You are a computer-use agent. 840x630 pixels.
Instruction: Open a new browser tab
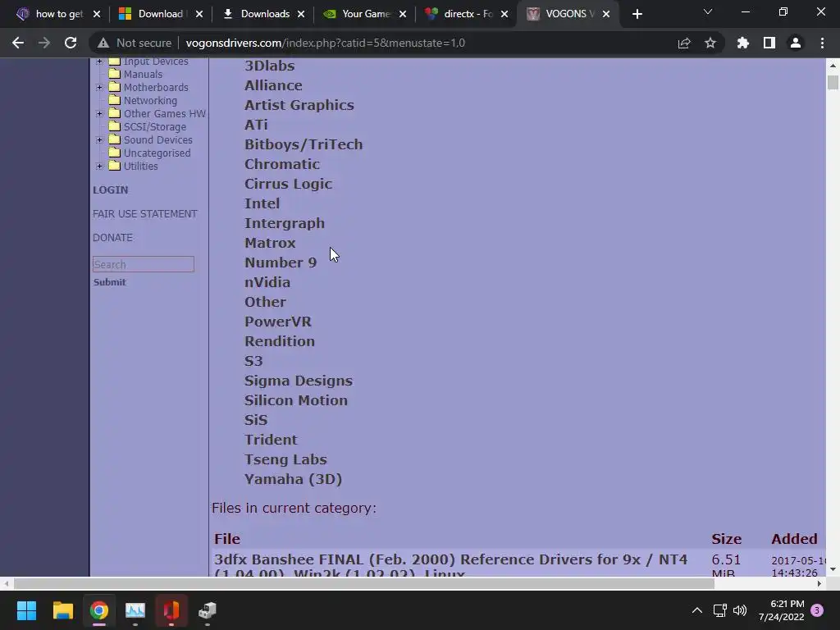tap(637, 14)
